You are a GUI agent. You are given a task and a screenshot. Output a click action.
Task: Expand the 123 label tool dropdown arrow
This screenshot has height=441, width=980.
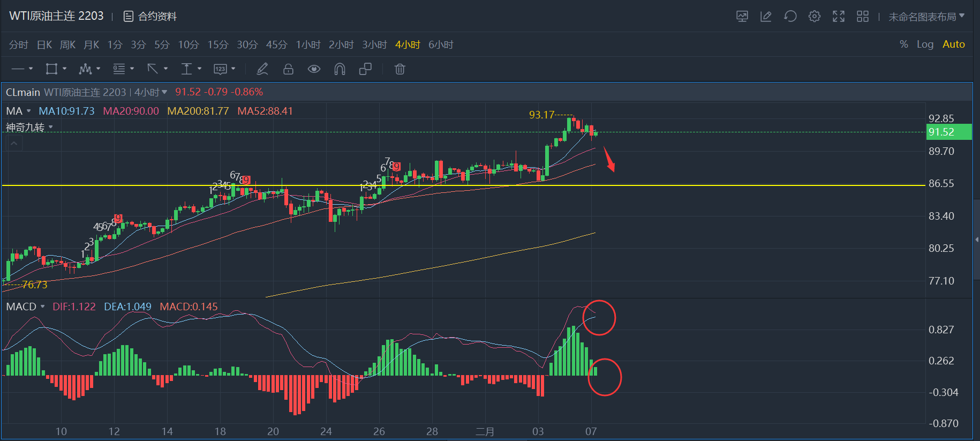(233, 69)
